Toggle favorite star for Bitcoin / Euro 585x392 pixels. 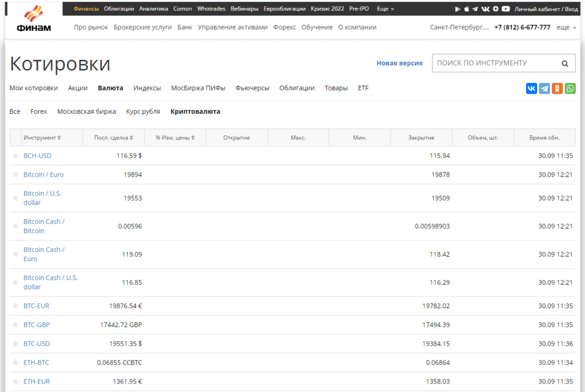pos(15,175)
